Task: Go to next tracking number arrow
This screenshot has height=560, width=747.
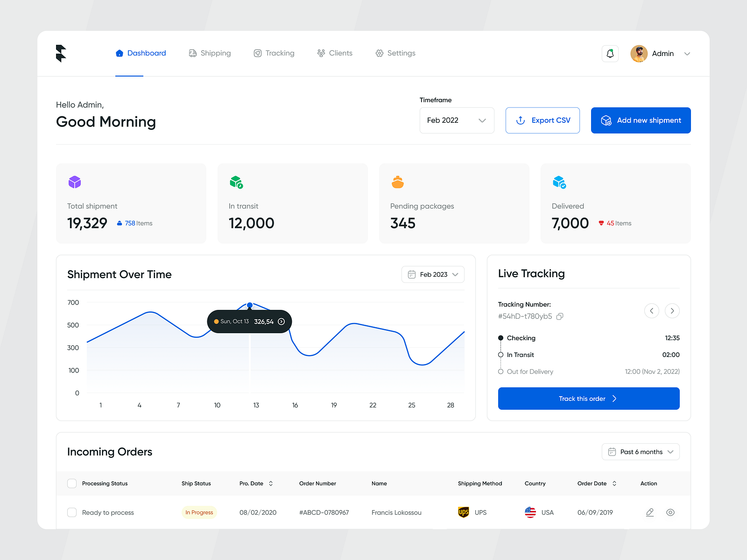Action: pos(672,311)
